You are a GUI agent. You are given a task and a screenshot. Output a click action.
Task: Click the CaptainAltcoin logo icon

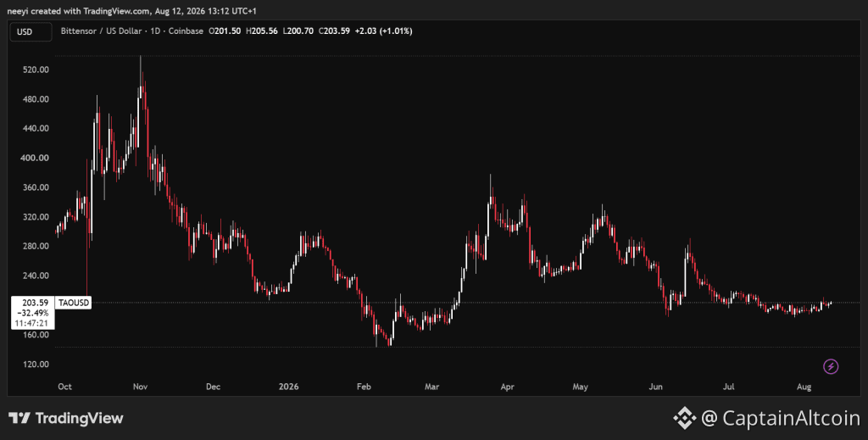click(685, 418)
